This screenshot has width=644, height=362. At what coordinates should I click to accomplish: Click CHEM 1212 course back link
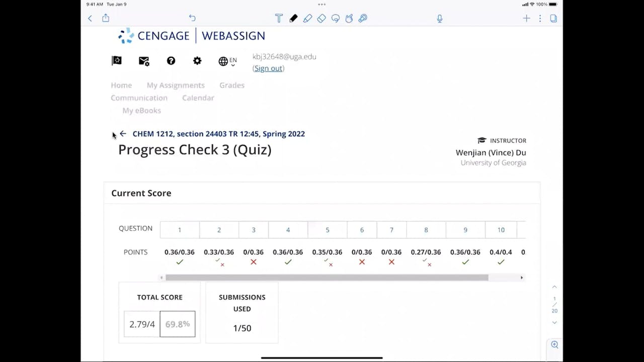coord(218,134)
